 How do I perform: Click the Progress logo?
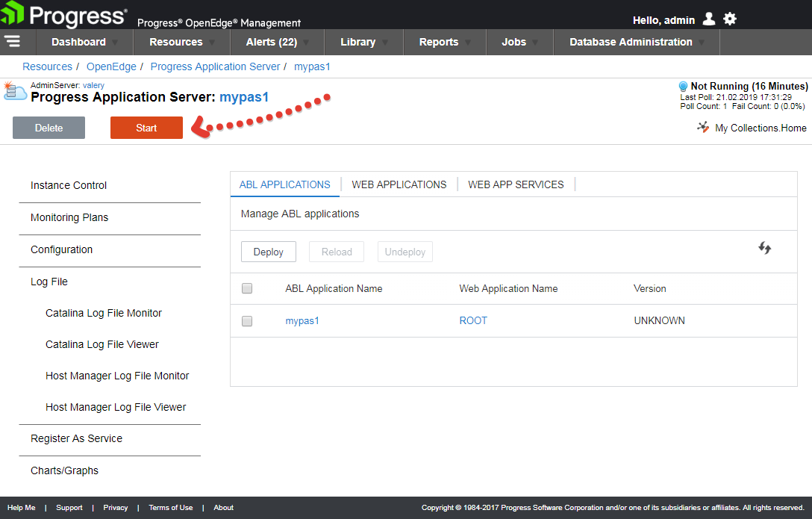point(64,15)
